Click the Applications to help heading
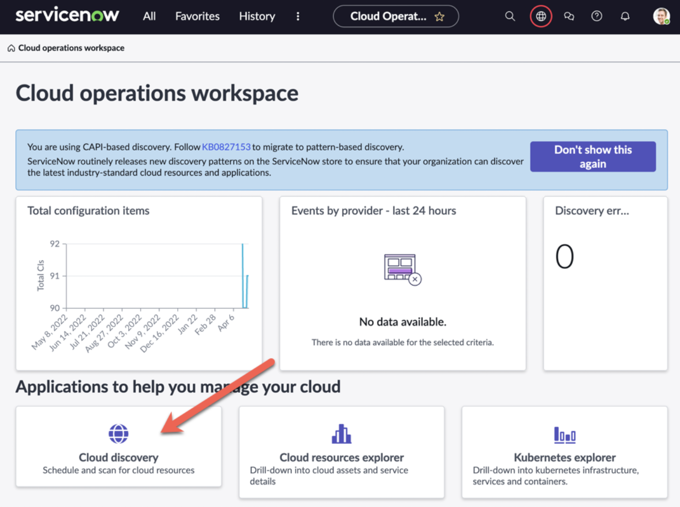This screenshot has height=507, width=680. click(178, 387)
